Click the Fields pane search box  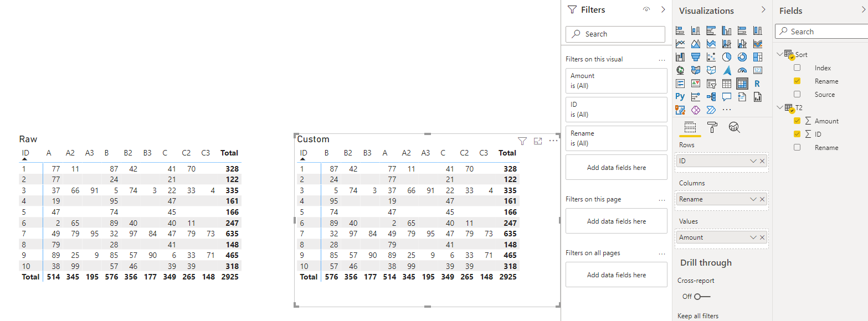click(821, 32)
